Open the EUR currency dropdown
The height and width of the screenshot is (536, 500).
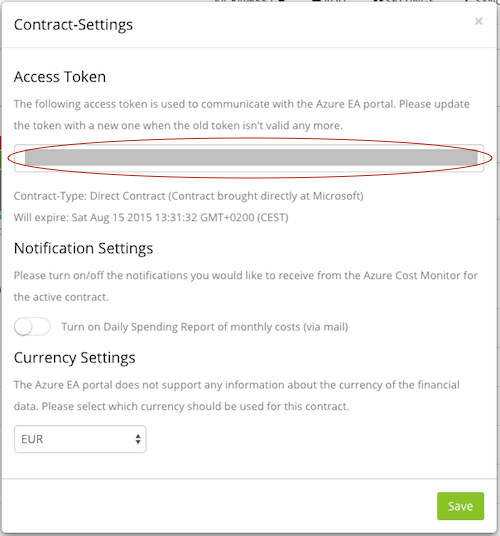pyautogui.click(x=80, y=439)
